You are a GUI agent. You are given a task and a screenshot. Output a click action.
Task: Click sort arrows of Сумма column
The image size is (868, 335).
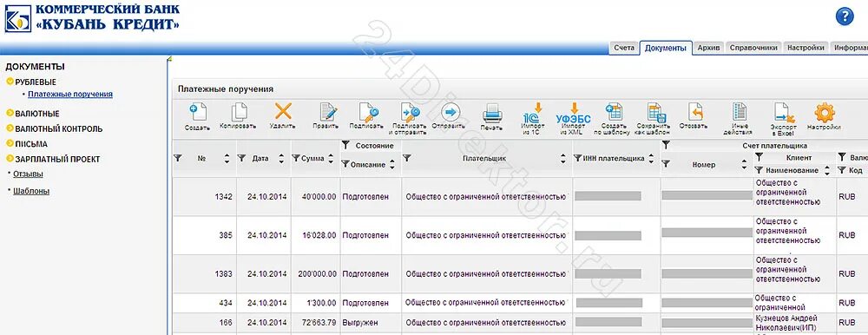pyautogui.click(x=331, y=159)
